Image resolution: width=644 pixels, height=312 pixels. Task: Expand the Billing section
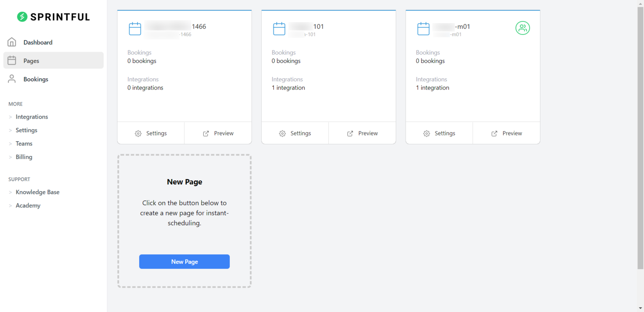[24, 157]
